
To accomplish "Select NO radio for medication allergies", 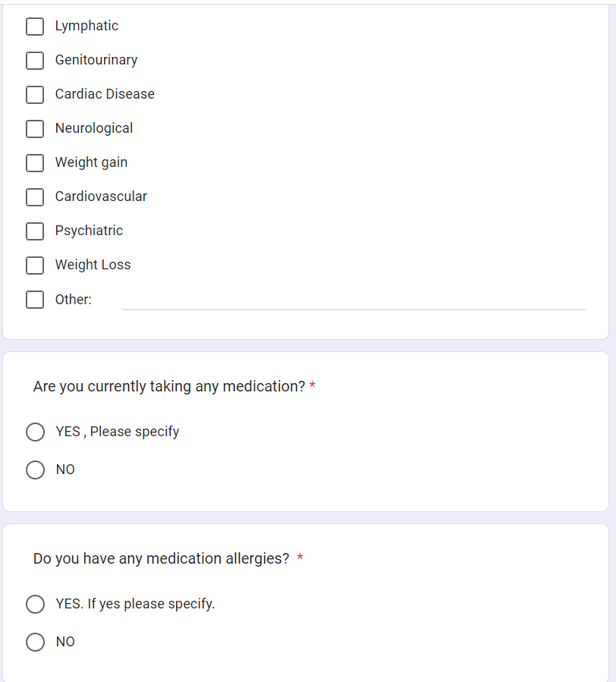I will pyautogui.click(x=35, y=643).
